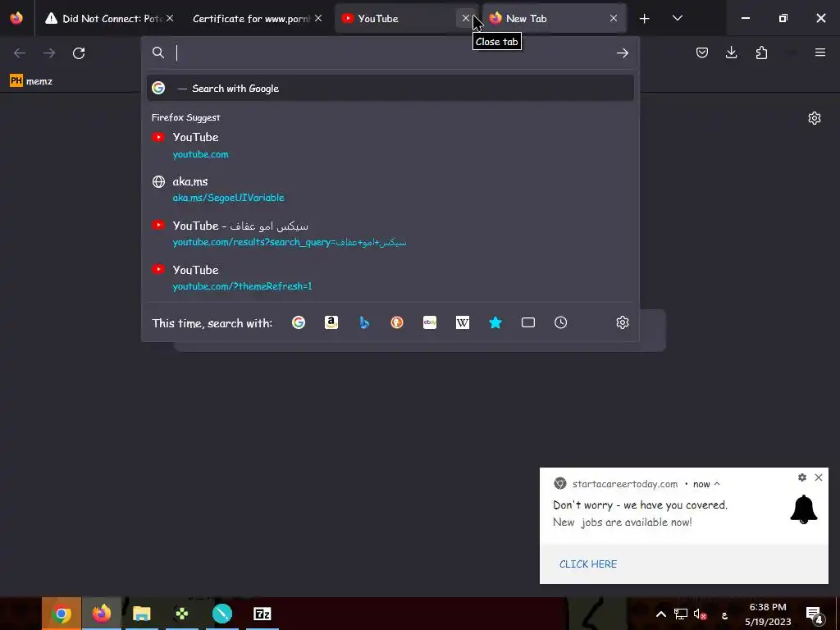The width and height of the screenshot is (840, 630).
Task: Switch to the YouTube tab
Action: coord(405,18)
